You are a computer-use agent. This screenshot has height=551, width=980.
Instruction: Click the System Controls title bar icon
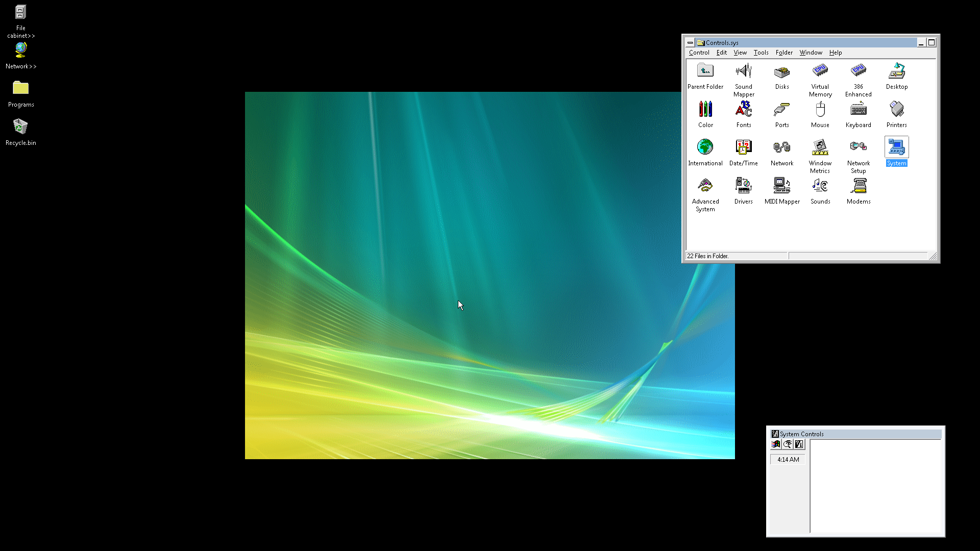(775, 434)
